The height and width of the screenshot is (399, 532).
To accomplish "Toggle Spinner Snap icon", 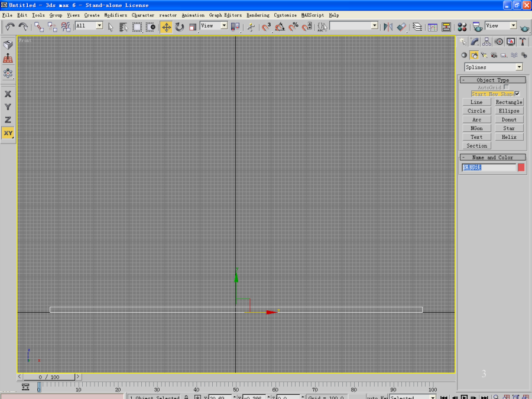I will [307, 27].
